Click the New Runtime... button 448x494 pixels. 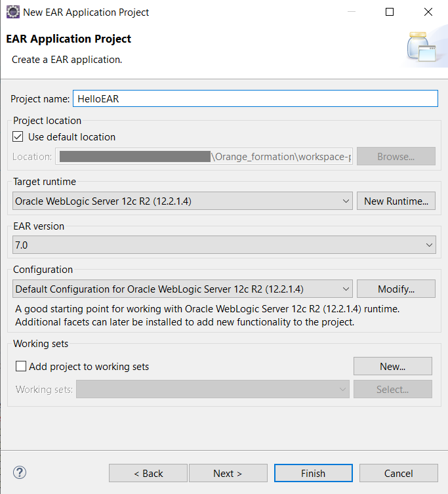(x=396, y=201)
